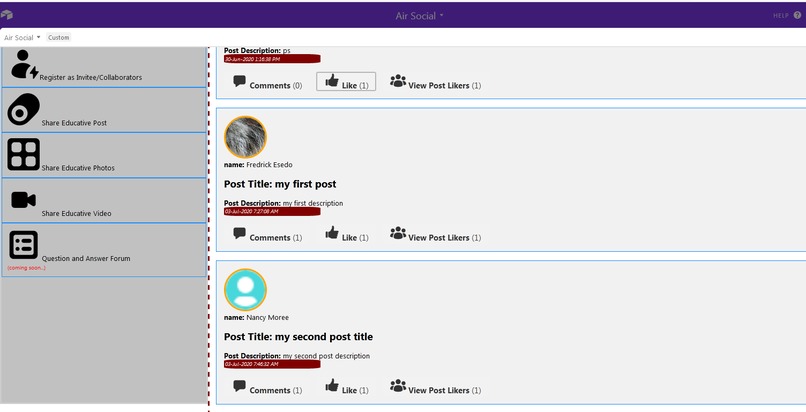
Task: Click the Share Educative Video camera icon
Action: point(24,200)
